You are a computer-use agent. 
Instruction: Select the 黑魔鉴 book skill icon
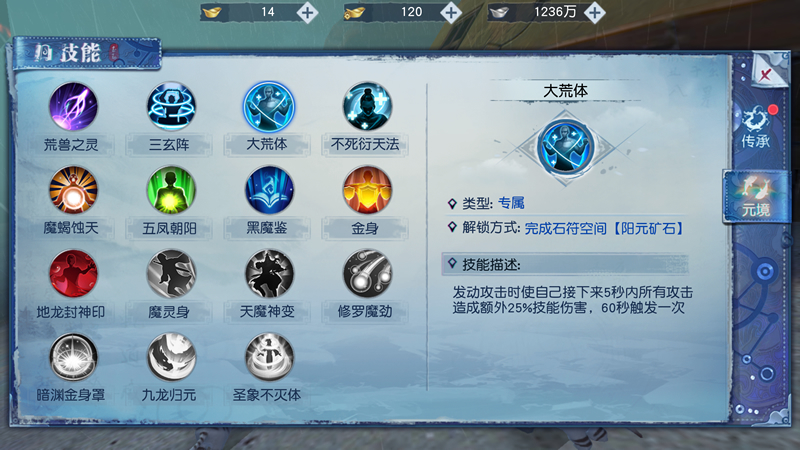tap(269, 190)
